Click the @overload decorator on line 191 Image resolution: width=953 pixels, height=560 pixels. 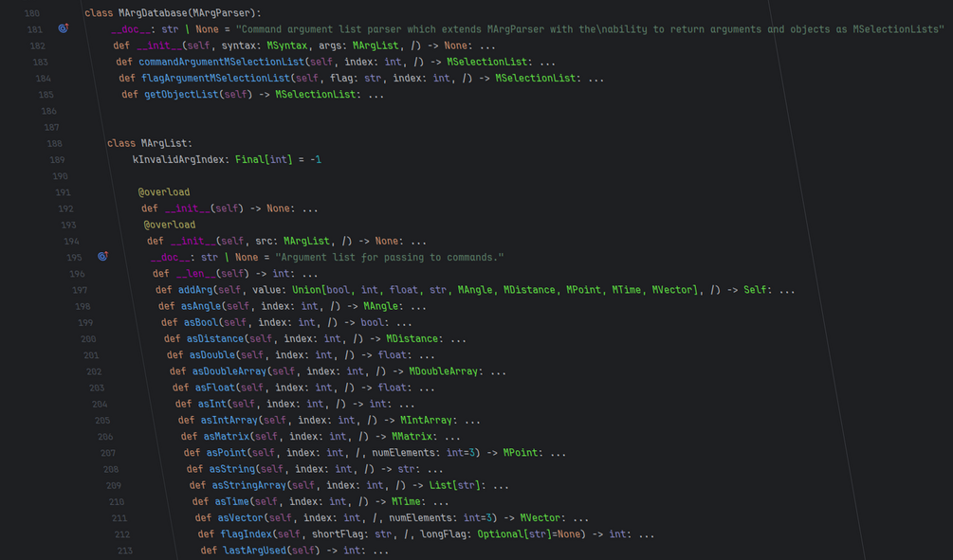pyautogui.click(x=164, y=192)
